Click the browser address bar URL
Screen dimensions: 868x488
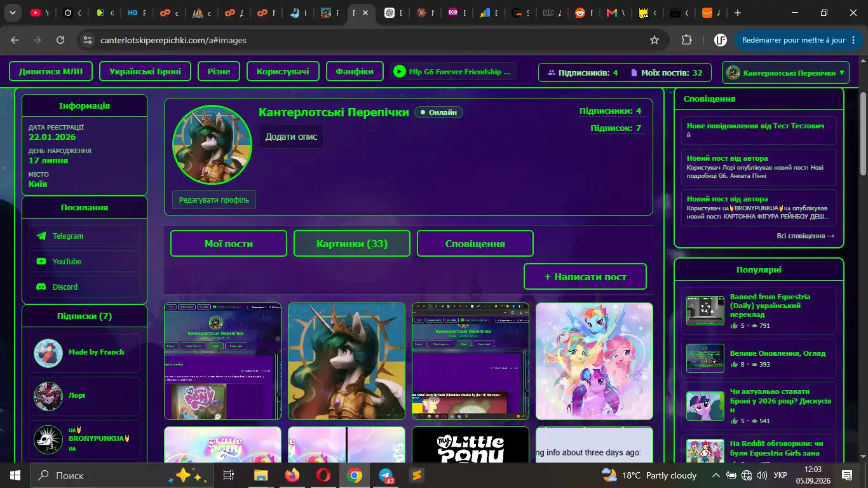(x=173, y=40)
